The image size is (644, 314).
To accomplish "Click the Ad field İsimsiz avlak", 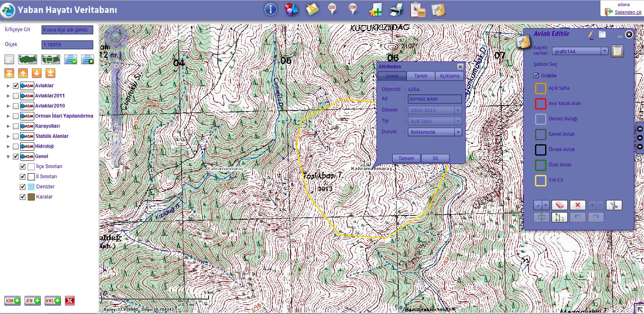I will click(435, 99).
